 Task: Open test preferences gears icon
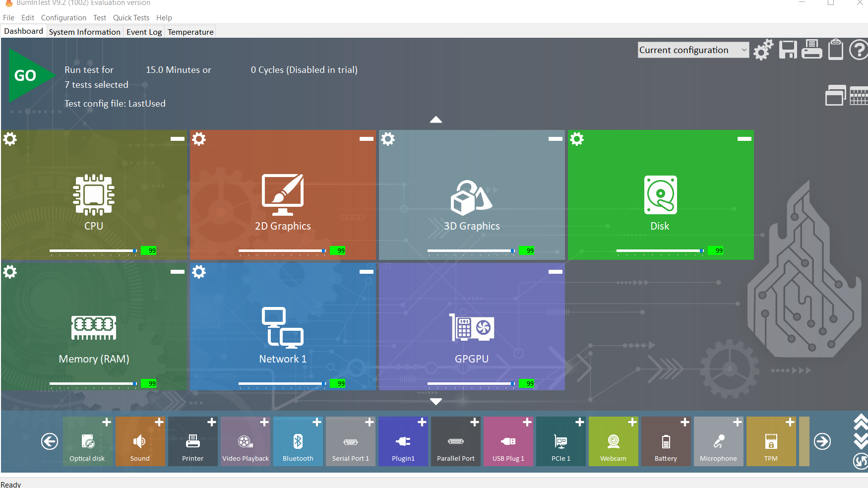[763, 50]
